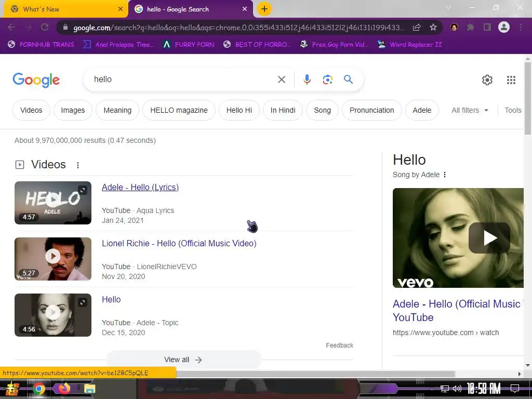Open volume control in system tray
Viewport: 532px width, 399px height.
(x=457, y=389)
